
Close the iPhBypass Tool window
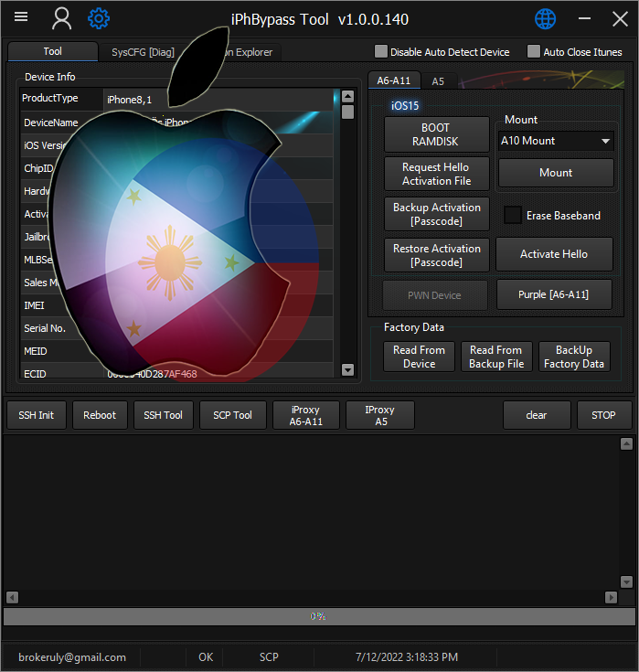(620, 19)
